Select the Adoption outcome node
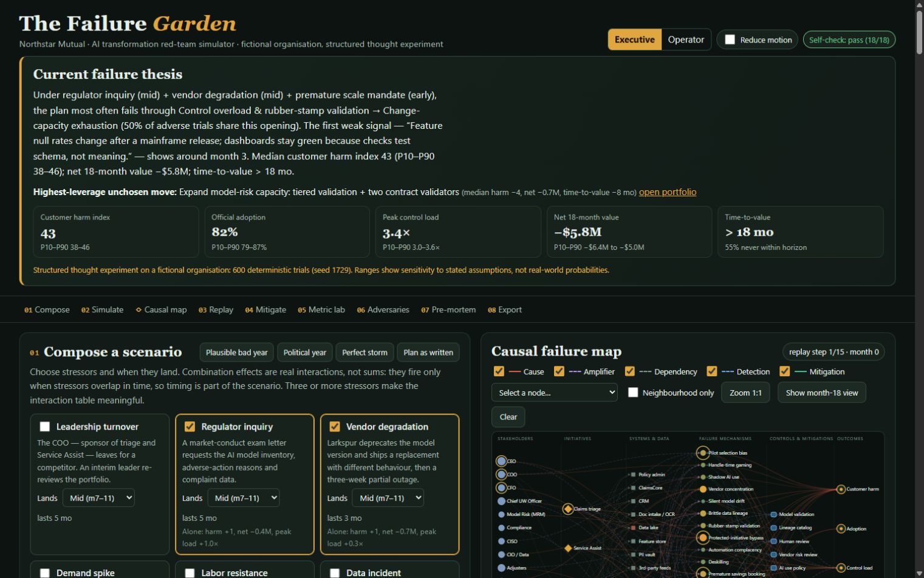 tap(841, 529)
